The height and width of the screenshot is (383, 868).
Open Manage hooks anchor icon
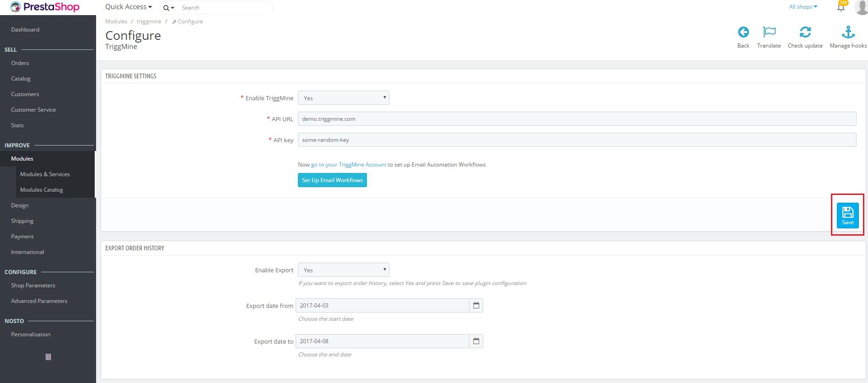click(x=848, y=32)
